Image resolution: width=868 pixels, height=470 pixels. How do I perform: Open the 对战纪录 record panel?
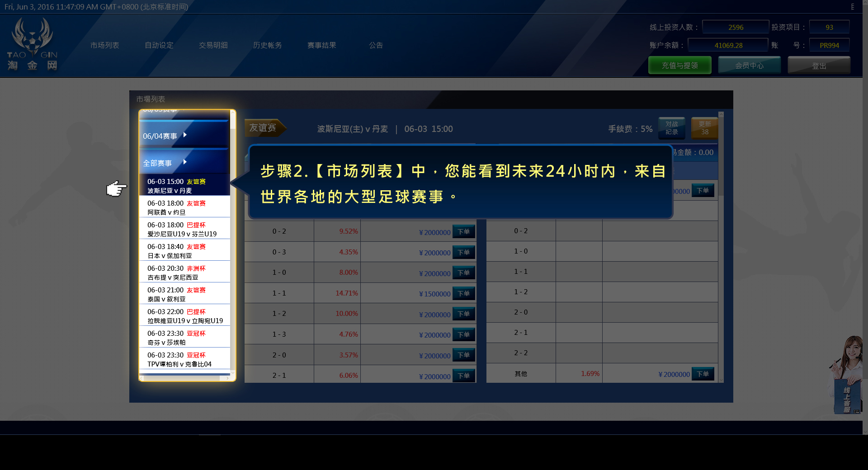click(x=672, y=128)
